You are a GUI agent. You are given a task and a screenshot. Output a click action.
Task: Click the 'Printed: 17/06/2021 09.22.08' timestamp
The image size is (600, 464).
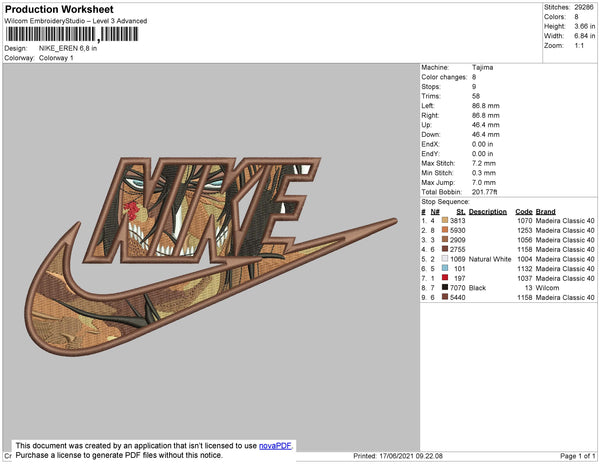coord(398,456)
